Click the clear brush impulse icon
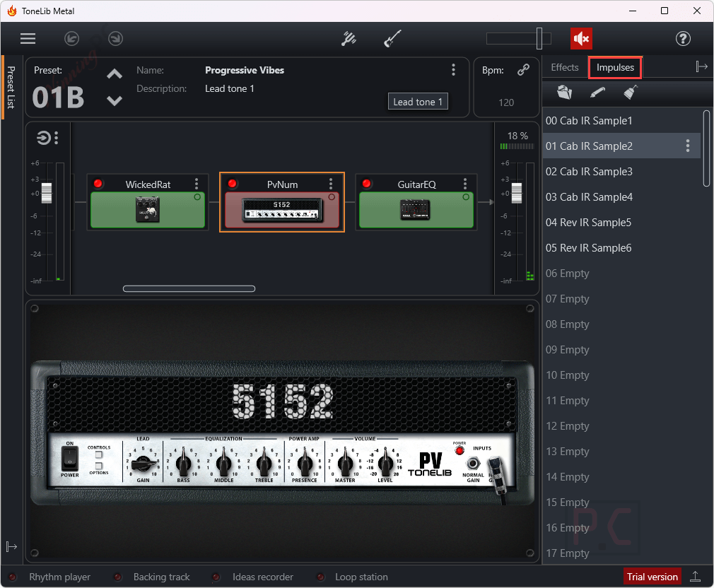The width and height of the screenshot is (714, 588). (x=631, y=93)
